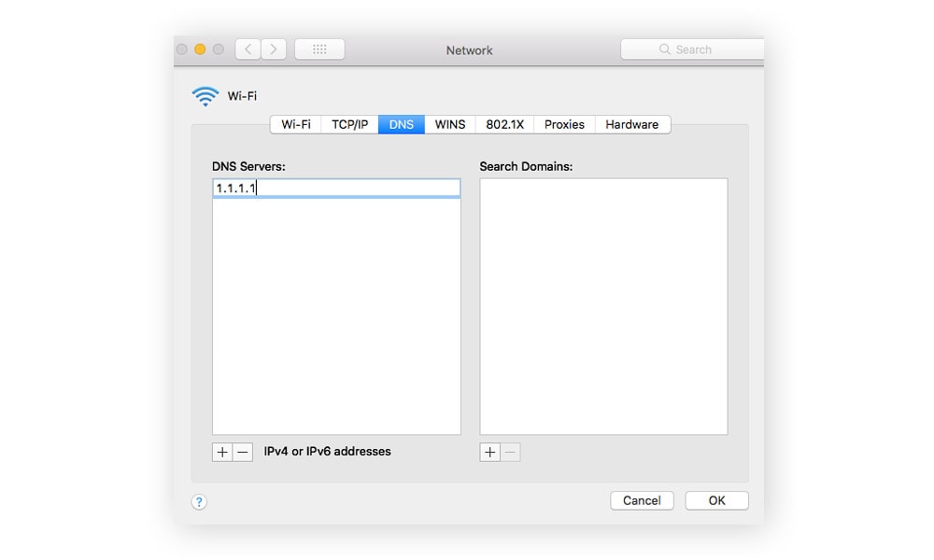The width and height of the screenshot is (934, 560).
Task: Click the "Search Domains:" label
Action: pos(526,167)
